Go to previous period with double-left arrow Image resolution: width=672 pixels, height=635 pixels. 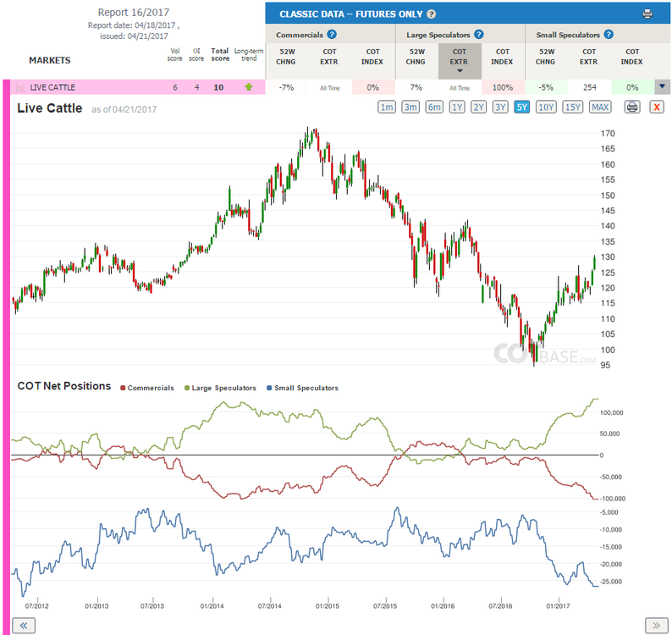point(24,625)
